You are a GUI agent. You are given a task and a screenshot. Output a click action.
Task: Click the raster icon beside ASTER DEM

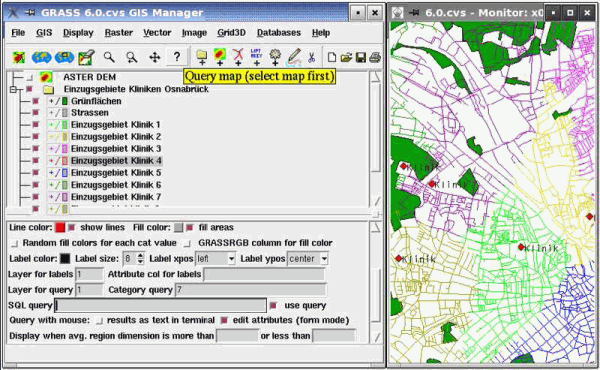(46, 77)
